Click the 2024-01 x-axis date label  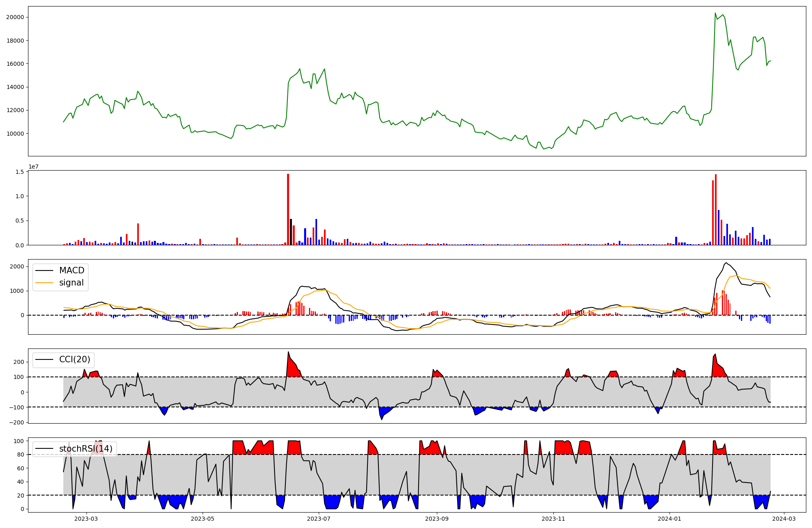(x=669, y=519)
